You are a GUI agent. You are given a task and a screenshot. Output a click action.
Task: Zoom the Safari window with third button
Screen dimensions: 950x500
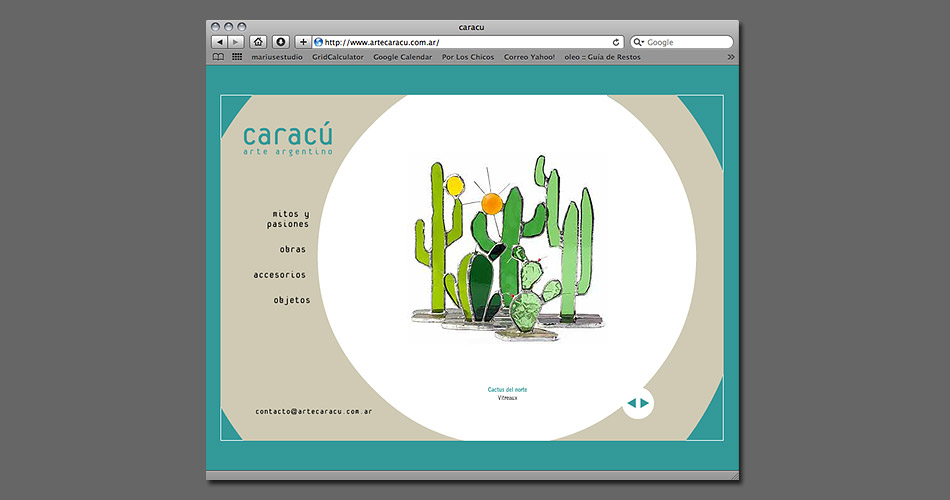point(242,27)
